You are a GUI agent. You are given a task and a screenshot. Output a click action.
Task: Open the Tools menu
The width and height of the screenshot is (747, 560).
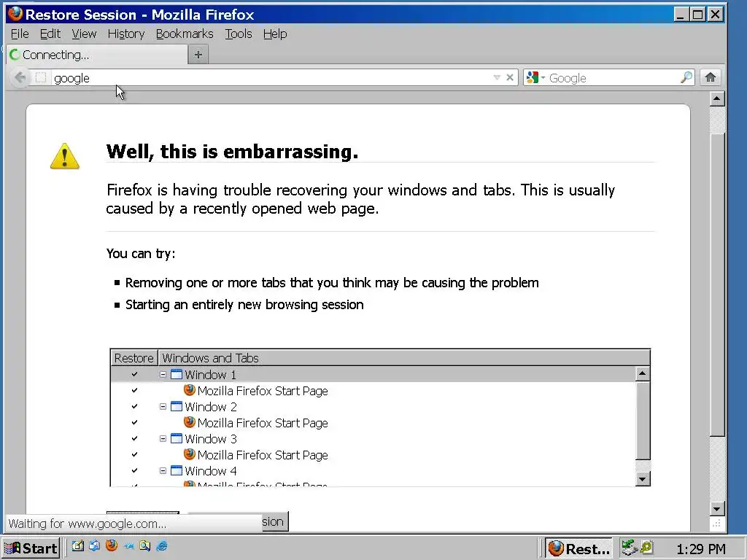click(239, 34)
